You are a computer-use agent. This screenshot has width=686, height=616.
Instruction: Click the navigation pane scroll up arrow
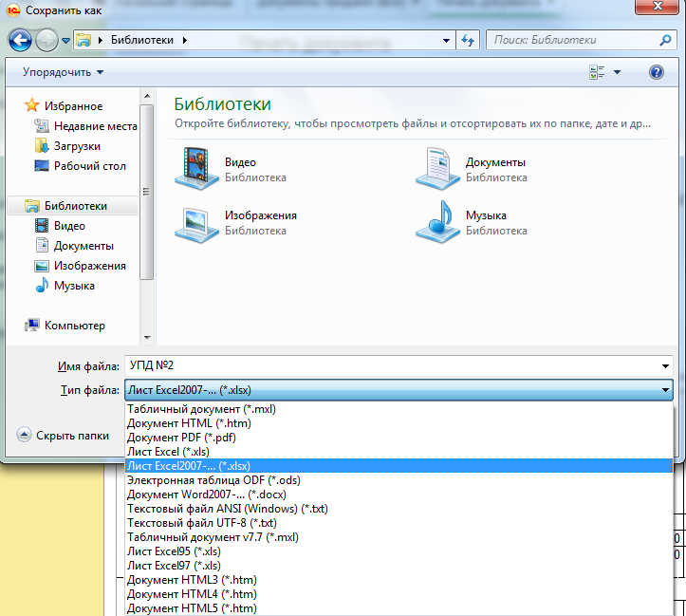[147, 96]
